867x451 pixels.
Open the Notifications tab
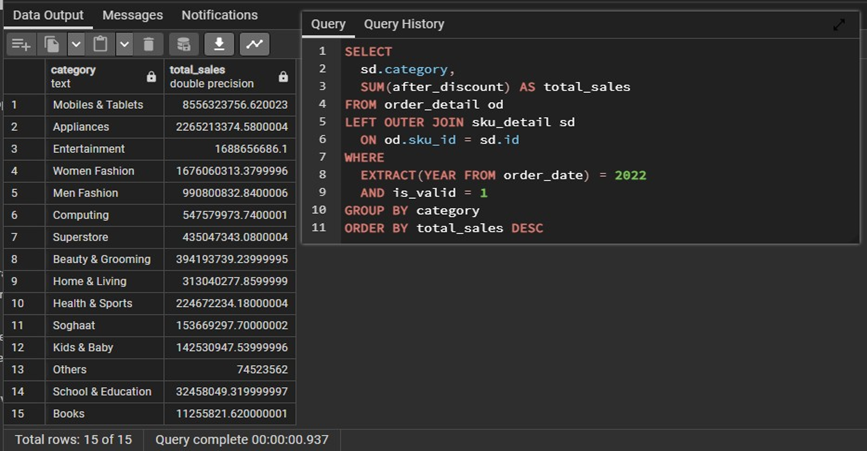point(219,15)
